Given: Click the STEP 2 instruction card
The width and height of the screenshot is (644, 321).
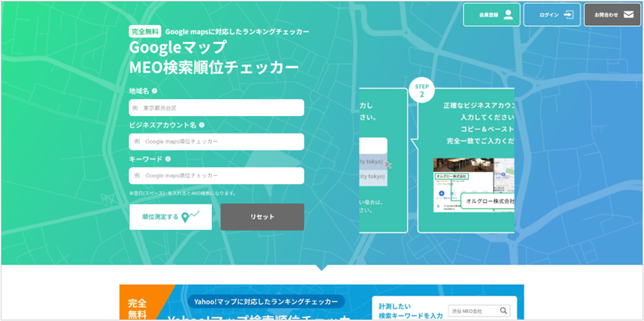Looking at the screenshot, I should 466,161.
